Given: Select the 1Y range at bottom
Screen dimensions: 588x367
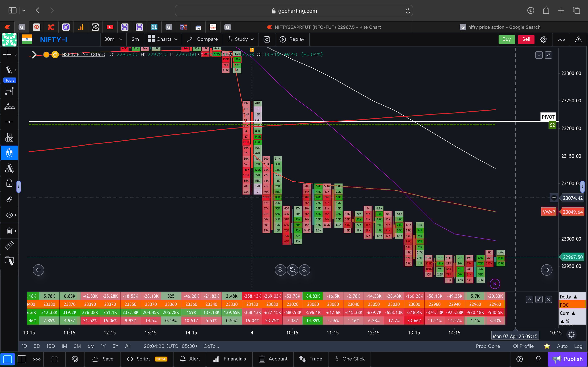Looking at the screenshot, I should 103,346.
